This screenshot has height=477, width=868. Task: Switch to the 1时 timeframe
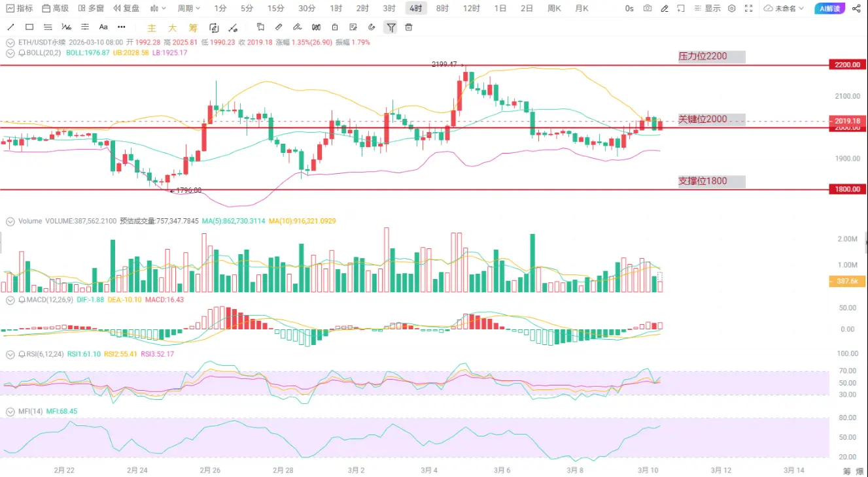(x=336, y=8)
